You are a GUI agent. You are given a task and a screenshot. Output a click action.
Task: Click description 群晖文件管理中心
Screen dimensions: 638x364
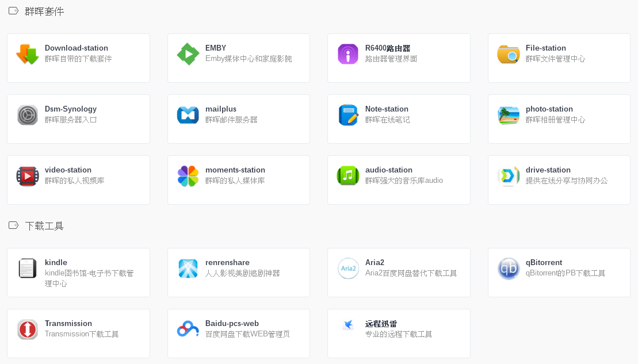(x=555, y=59)
